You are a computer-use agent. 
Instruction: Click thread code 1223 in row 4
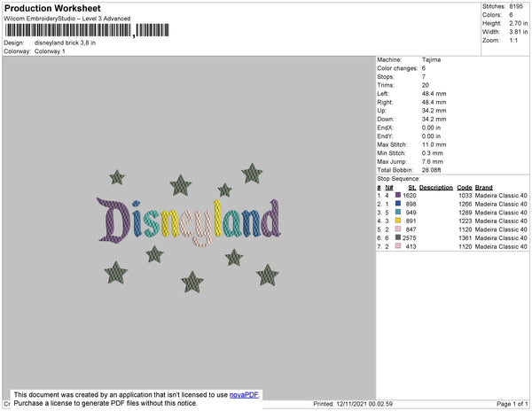(x=465, y=221)
